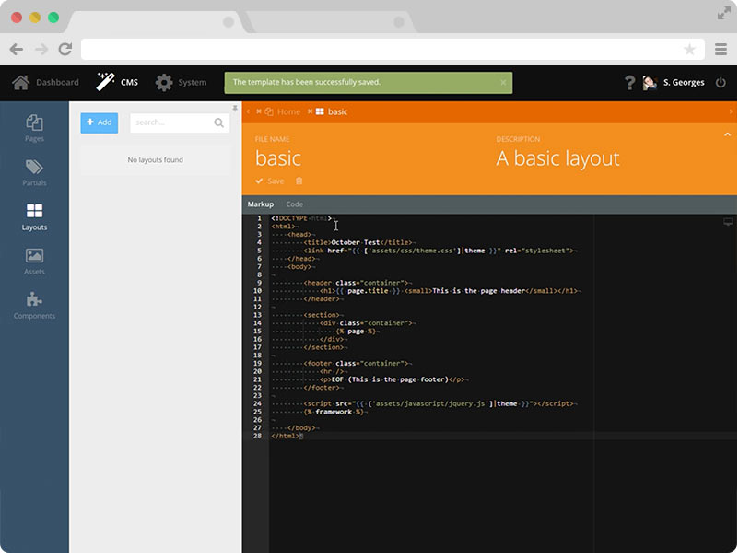Viewport: 739px width, 560px height.
Task: Collapse the orange form header
Action: pyautogui.click(x=728, y=134)
